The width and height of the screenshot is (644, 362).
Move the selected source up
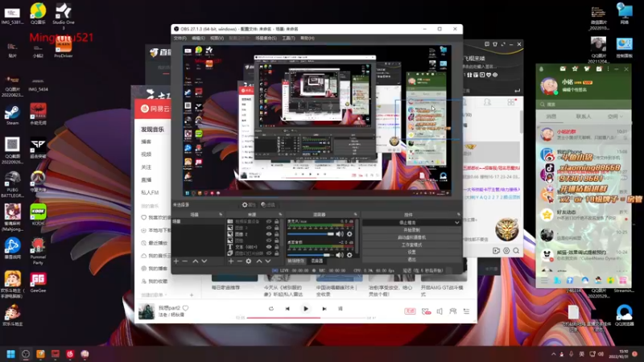[259, 261]
